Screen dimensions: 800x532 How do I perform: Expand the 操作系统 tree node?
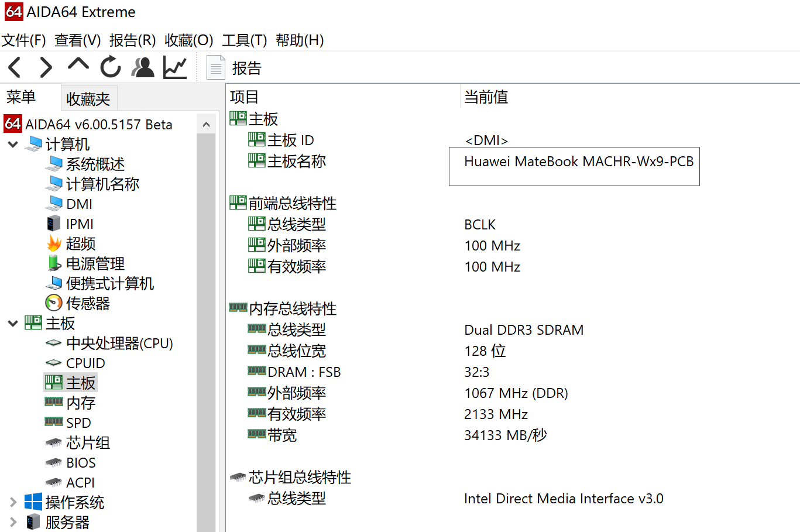click(13, 502)
